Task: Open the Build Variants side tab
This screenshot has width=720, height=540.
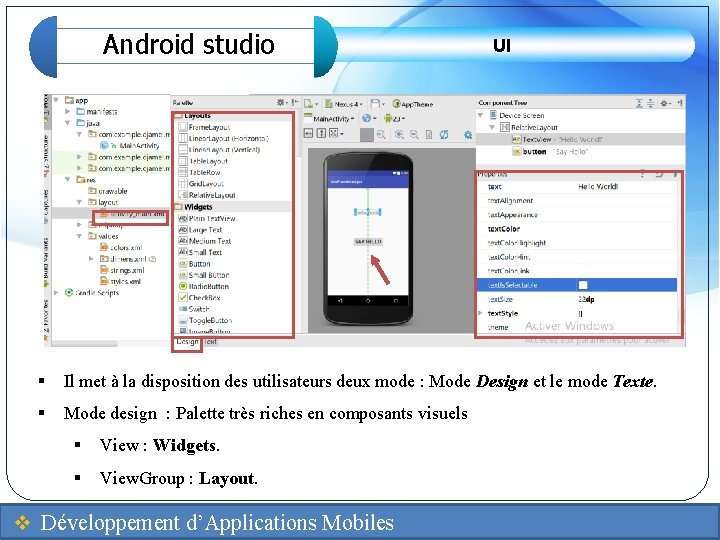Action: [46, 263]
